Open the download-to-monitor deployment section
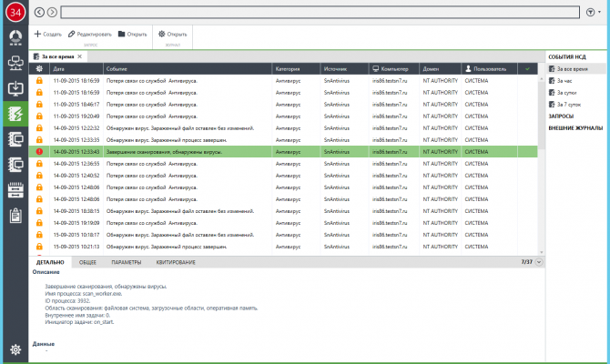The image size is (610, 364). pos(15,88)
